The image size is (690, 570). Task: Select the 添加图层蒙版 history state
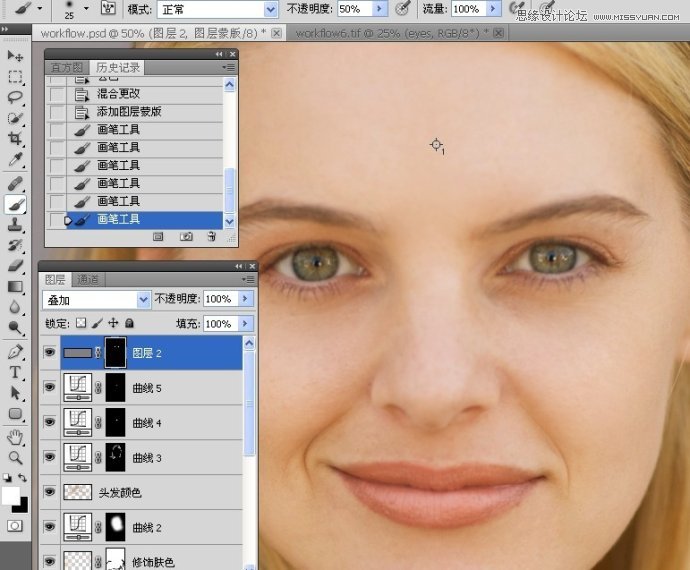click(129, 111)
